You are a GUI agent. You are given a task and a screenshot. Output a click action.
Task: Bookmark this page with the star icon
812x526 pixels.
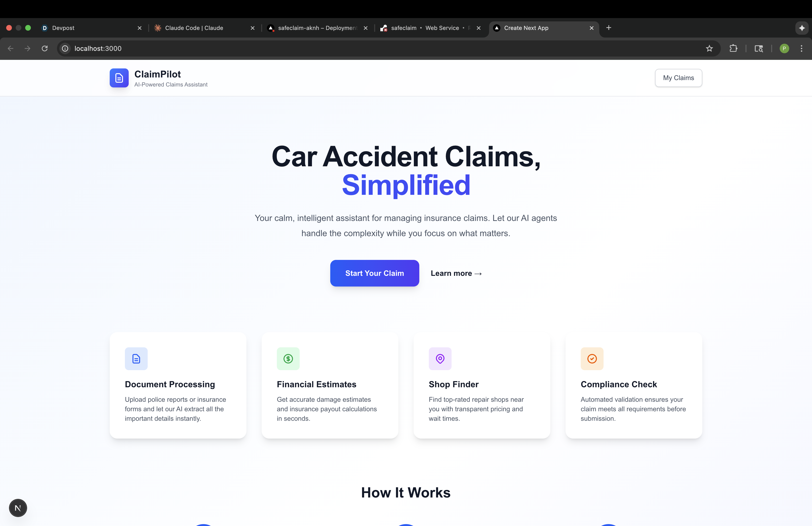pos(709,48)
